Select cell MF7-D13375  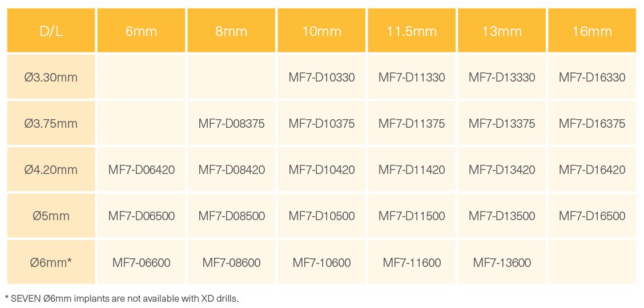pos(502,123)
